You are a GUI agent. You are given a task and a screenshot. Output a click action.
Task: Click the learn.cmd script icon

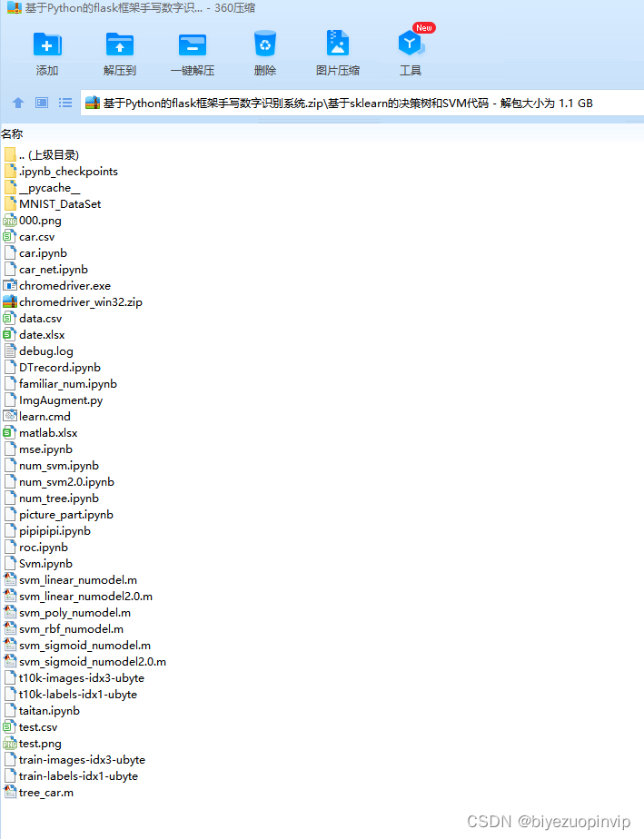click(x=10, y=416)
